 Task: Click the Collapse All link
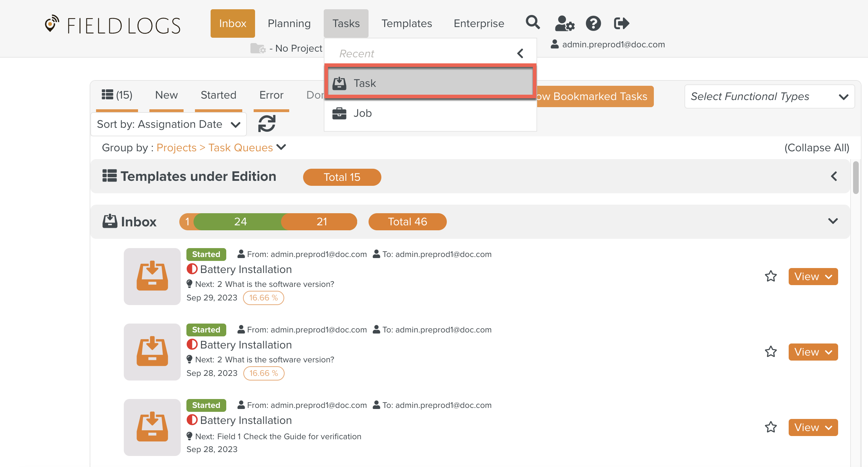[x=816, y=148]
